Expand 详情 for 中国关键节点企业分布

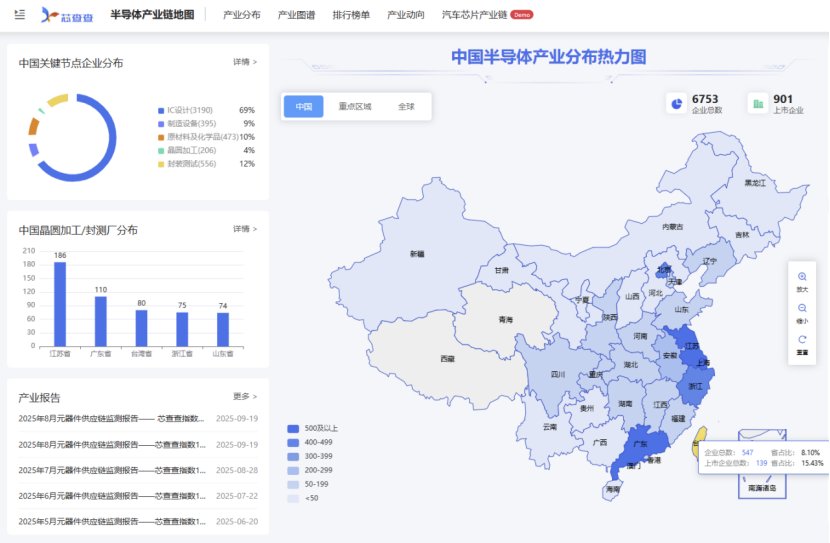[x=245, y=62]
